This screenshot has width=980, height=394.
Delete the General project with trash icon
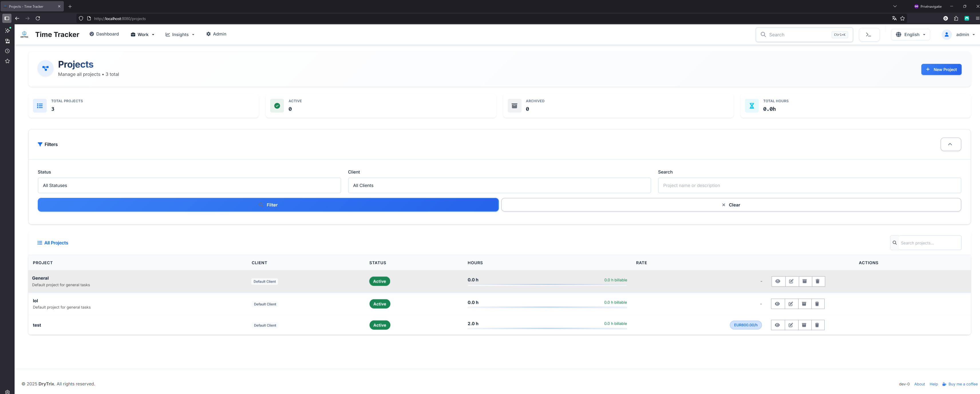coord(817,281)
